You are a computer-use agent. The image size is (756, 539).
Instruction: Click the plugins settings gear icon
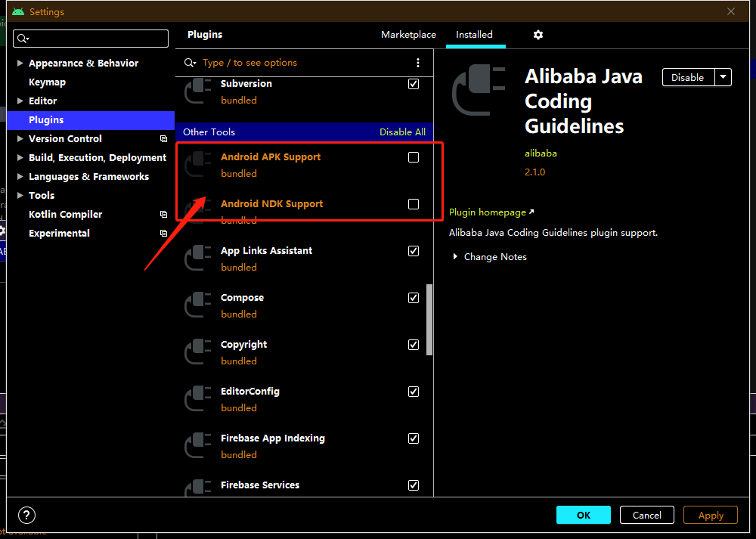[538, 35]
